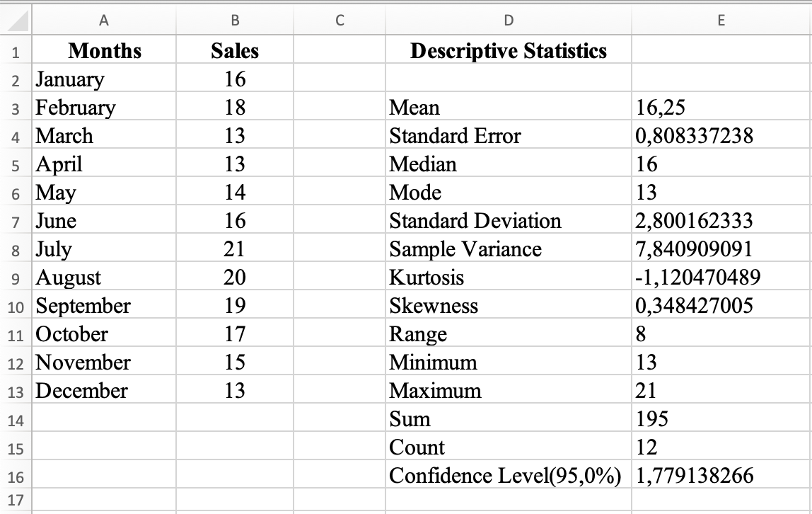
Task: Select column B header
Action: click(x=235, y=21)
